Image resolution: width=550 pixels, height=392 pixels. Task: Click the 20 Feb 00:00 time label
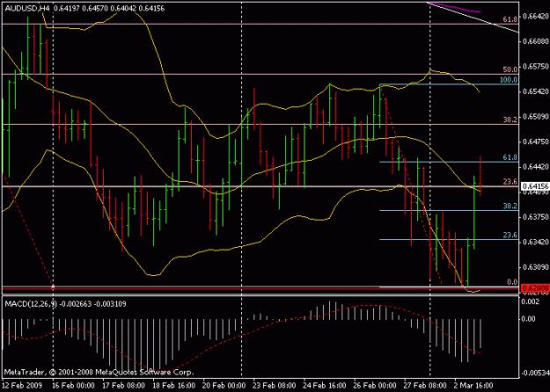tap(224, 385)
